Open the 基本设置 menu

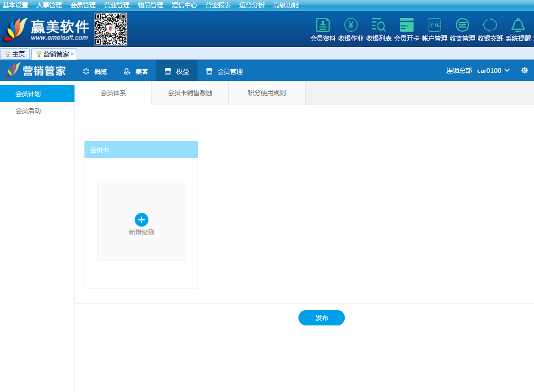coord(15,5)
